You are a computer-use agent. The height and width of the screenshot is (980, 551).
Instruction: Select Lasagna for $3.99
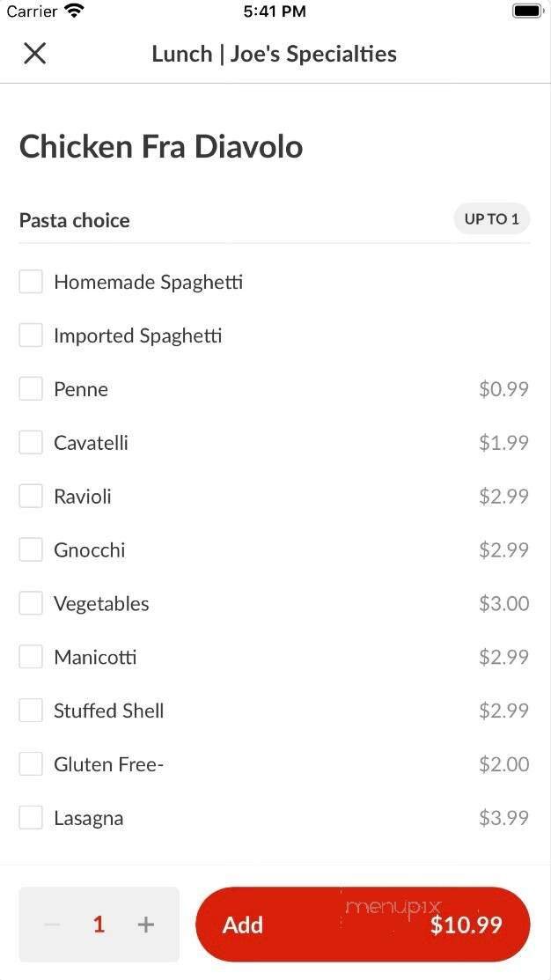click(31, 817)
